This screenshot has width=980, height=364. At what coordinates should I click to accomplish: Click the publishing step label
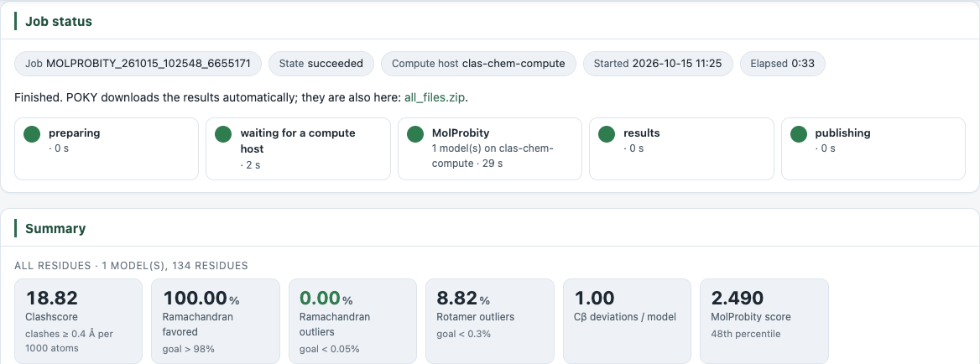tap(842, 133)
